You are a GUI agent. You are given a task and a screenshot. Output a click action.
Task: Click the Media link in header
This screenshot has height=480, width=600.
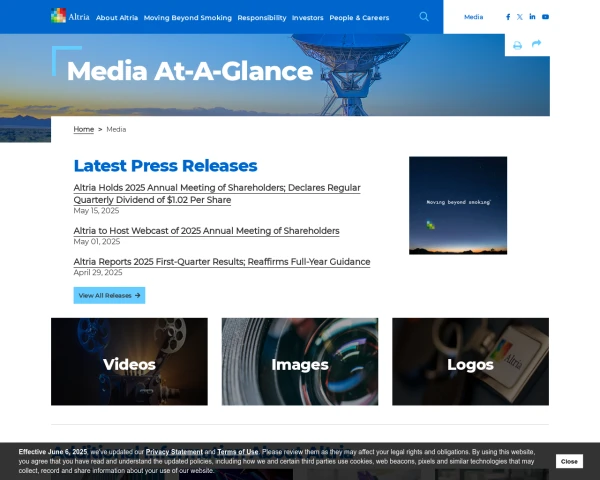473,17
